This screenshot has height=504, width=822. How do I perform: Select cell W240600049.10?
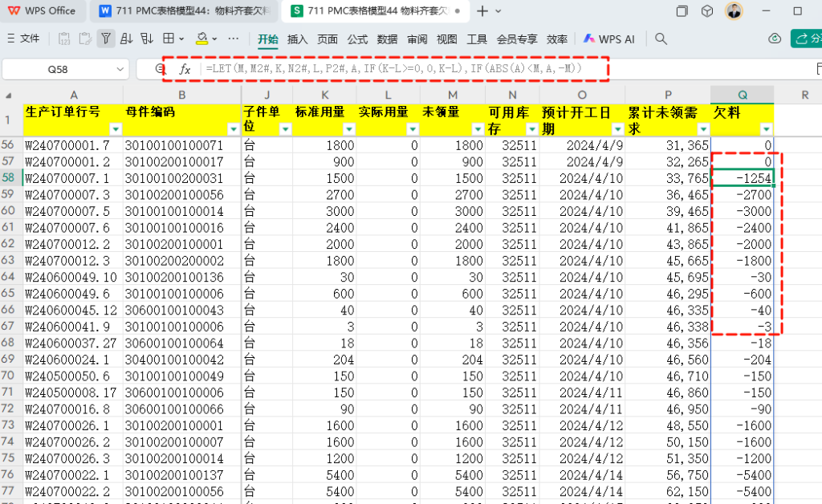click(73, 277)
